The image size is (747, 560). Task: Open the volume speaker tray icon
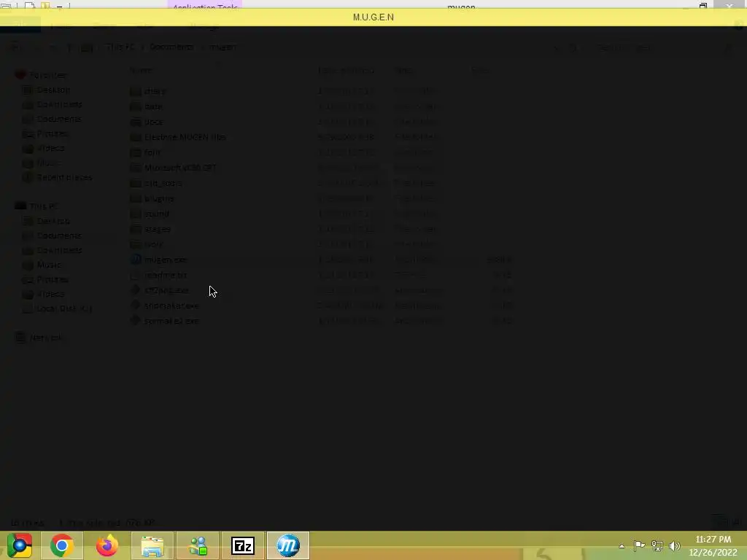click(674, 545)
